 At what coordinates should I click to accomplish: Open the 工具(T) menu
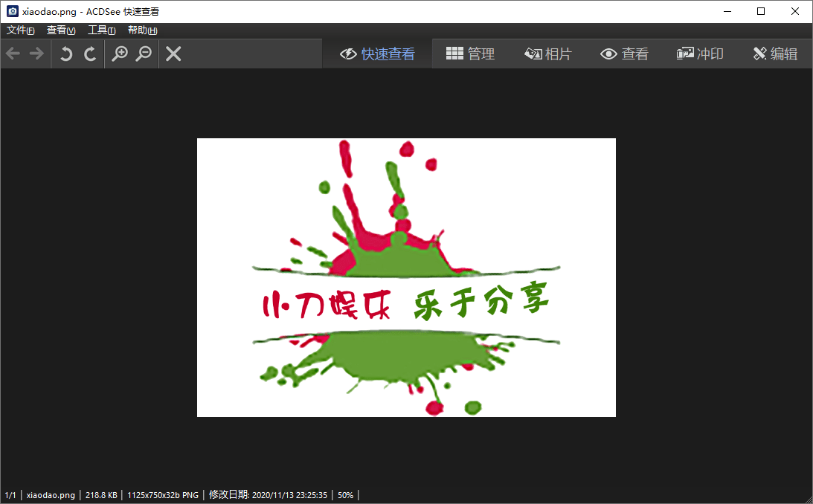[x=102, y=30]
